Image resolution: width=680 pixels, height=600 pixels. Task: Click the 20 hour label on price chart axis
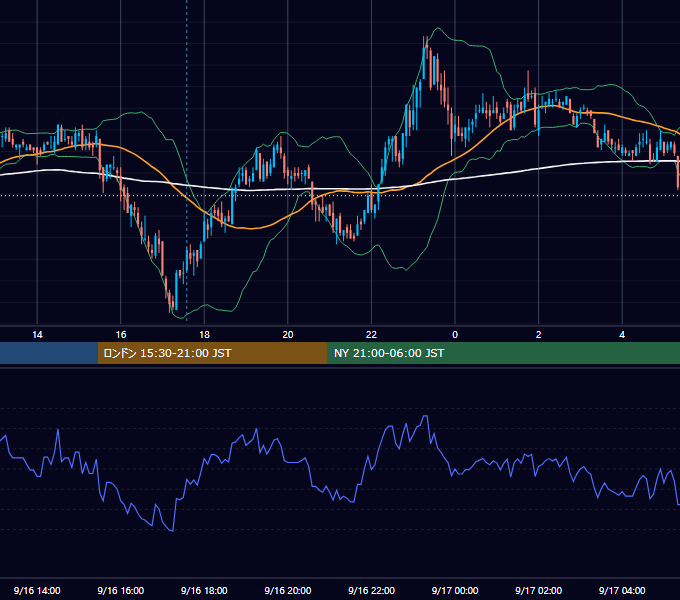tap(288, 335)
